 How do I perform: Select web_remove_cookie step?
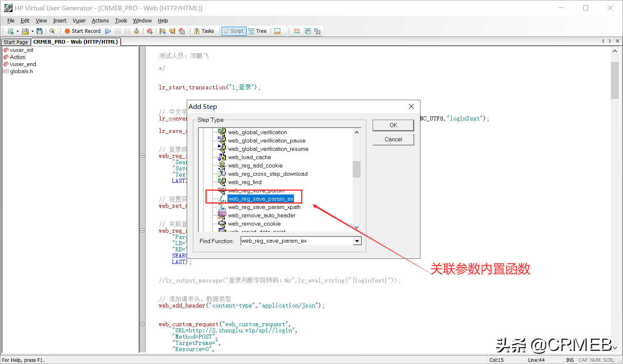[x=254, y=224]
